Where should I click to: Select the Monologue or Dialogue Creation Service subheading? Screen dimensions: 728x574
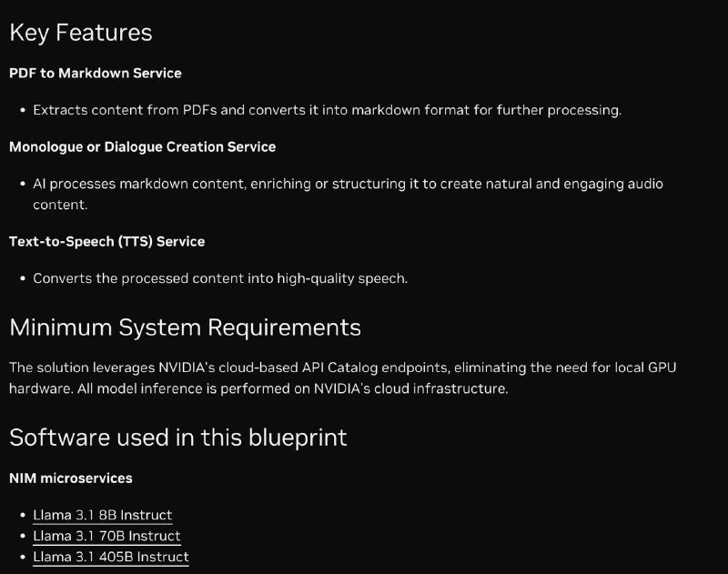tap(143, 147)
